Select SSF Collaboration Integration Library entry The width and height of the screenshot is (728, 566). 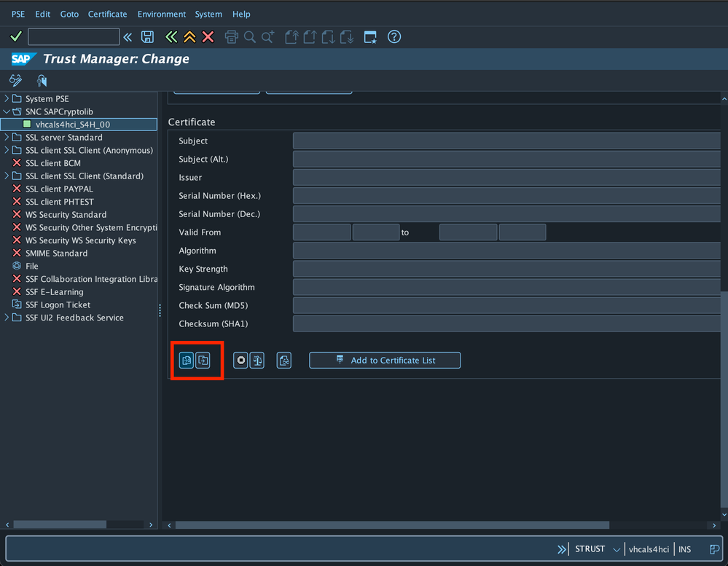pyautogui.click(x=91, y=279)
